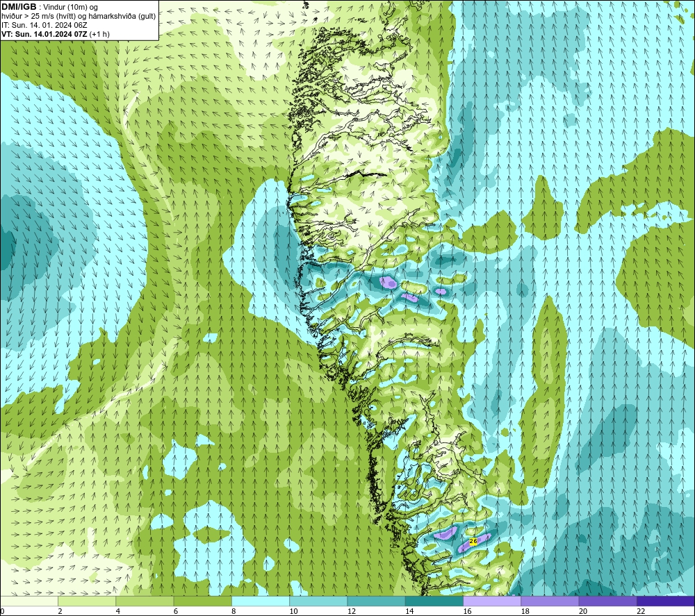Click the legend value label 4
This screenshot has width=695, height=616.
click(x=118, y=611)
